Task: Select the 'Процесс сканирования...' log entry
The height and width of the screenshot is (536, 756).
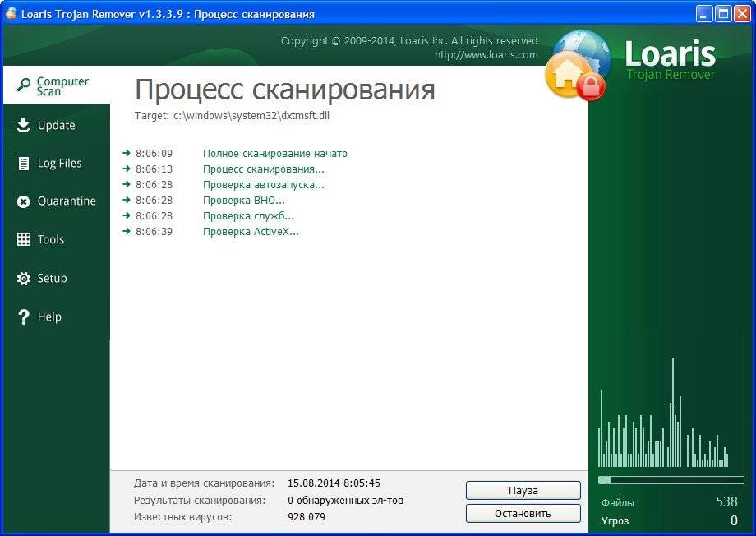Action: click(263, 169)
